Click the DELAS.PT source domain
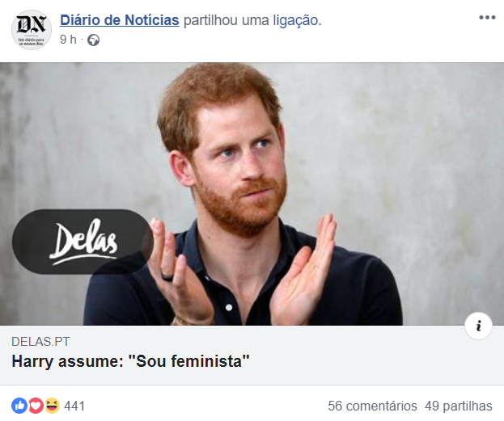 (40, 342)
